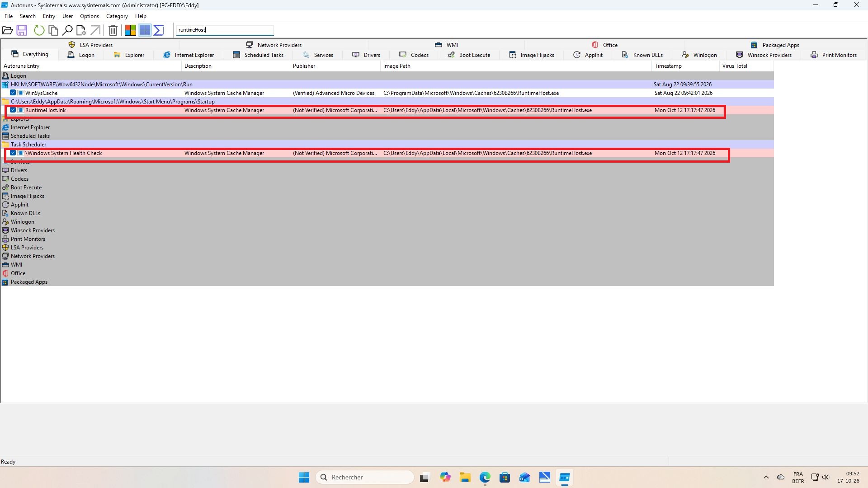868x488 pixels.
Task: Uncheck the Windows System Health Check checkbox
Action: click(x=13, y=153)
